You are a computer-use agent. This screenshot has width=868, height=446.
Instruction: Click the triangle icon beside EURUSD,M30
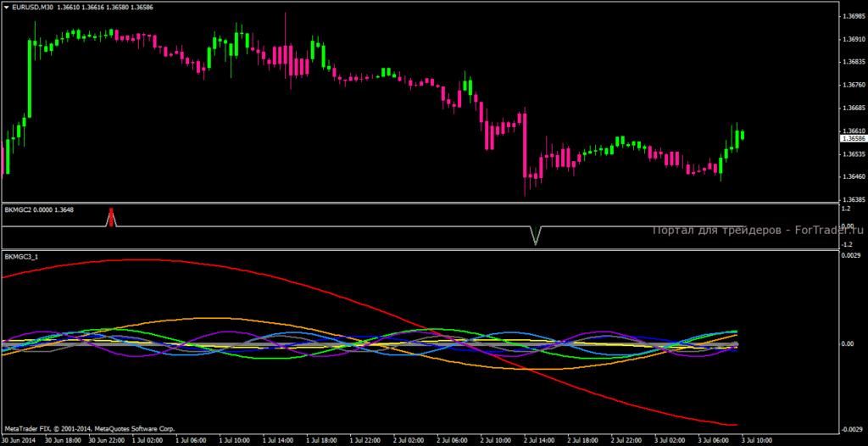point(6,7)
